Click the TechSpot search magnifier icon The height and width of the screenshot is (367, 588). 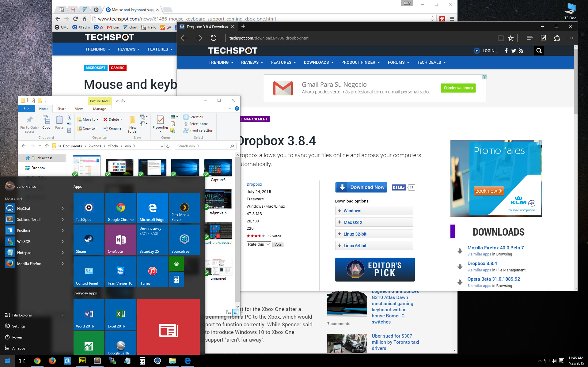pyautogui.click(x=539, y=51)
